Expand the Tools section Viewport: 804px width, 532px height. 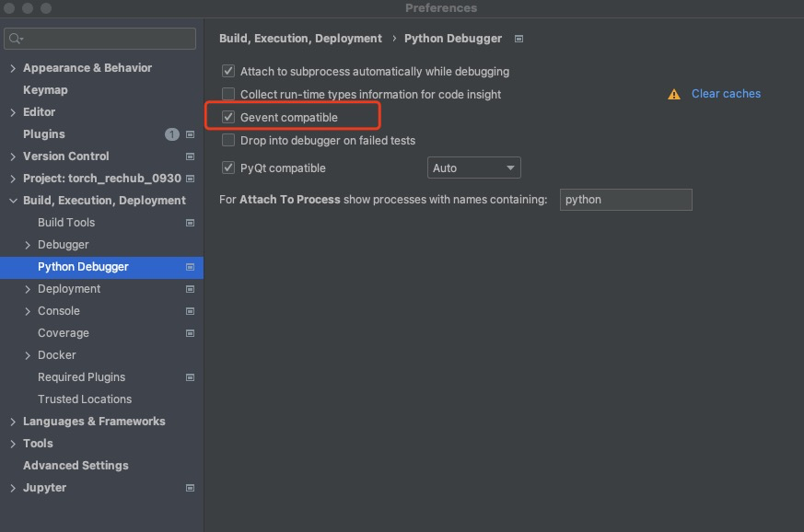click(x=13, y=444)
